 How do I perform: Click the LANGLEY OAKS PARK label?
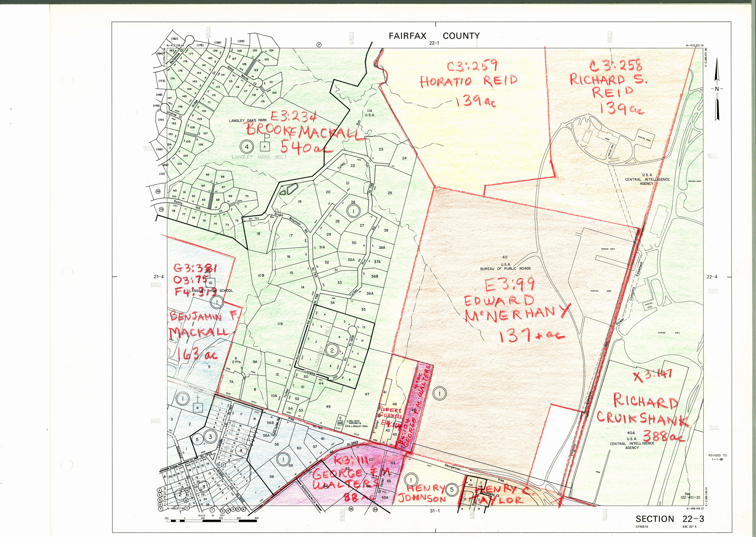pos(248,121)
